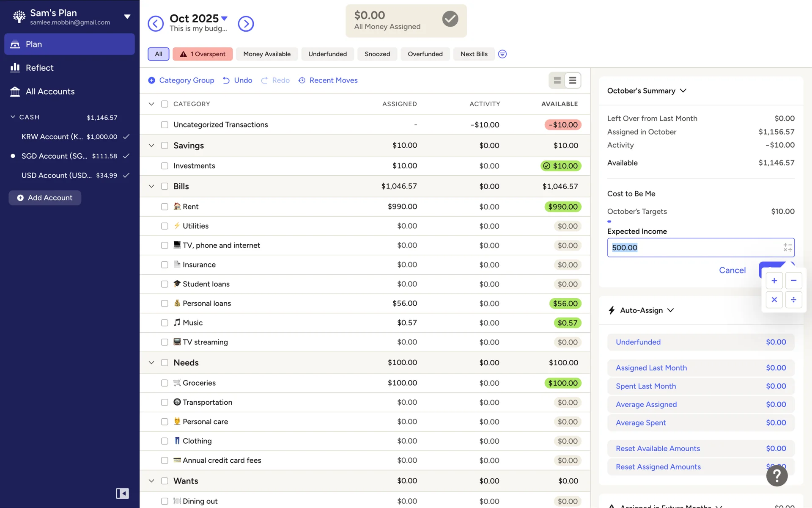Check the Rent category checkbox

click(x=165, y=207)
